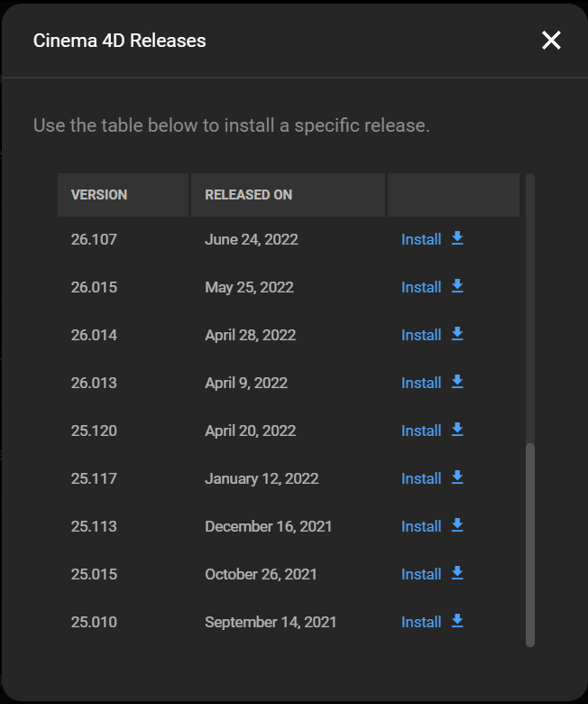Viewport: 588px width, 704px height.
Task: Click the date September 14, 2021
Action: point(271,622)
